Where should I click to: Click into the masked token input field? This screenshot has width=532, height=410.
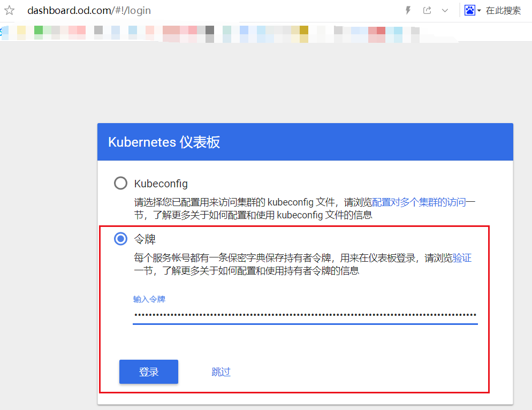click(305, 315)
